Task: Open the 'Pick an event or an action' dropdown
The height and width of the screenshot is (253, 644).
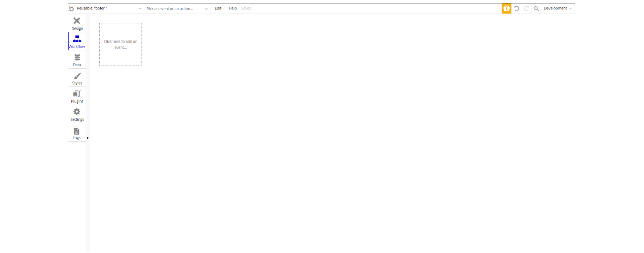Action: 177,9
